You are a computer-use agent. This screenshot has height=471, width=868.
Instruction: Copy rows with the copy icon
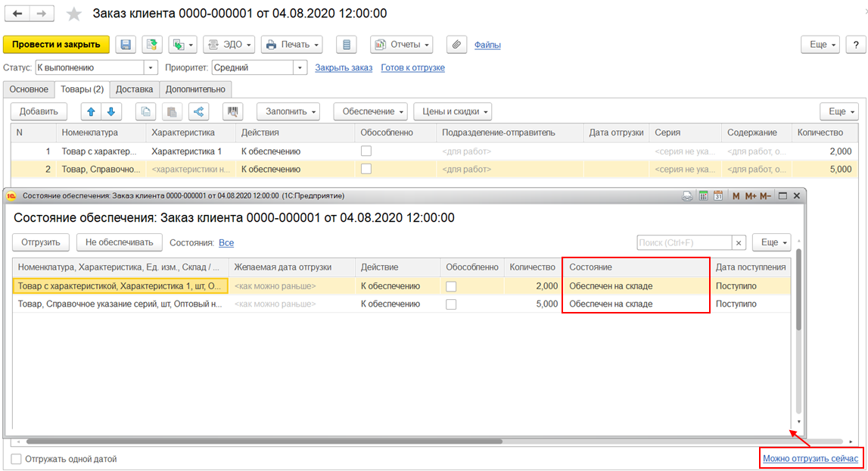[145, 111]
